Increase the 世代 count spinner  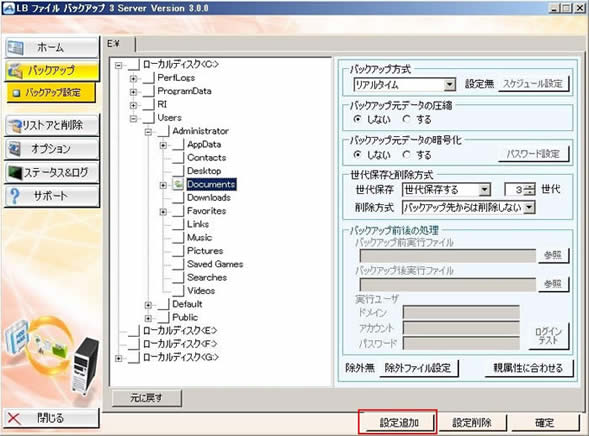click(530, 187)
